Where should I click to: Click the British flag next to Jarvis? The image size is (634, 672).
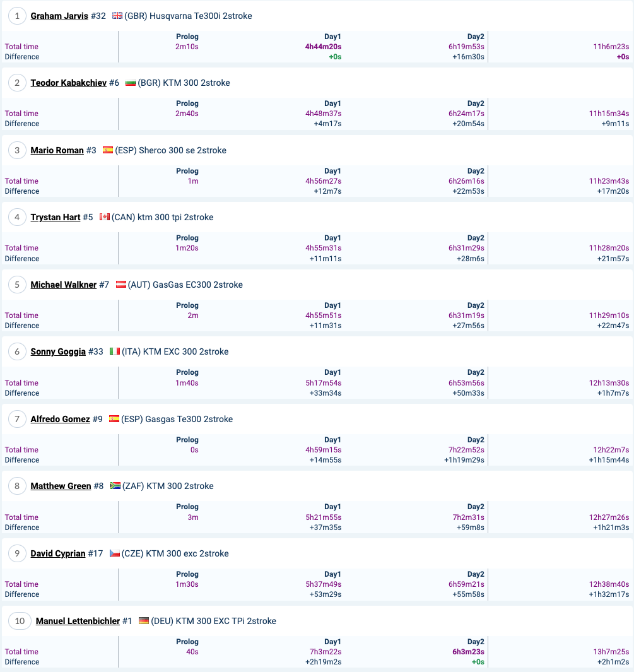(x=117, y=15)
